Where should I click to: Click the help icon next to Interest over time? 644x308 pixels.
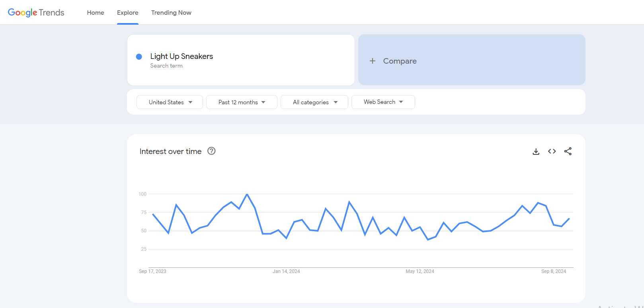(x=211, y=151)
